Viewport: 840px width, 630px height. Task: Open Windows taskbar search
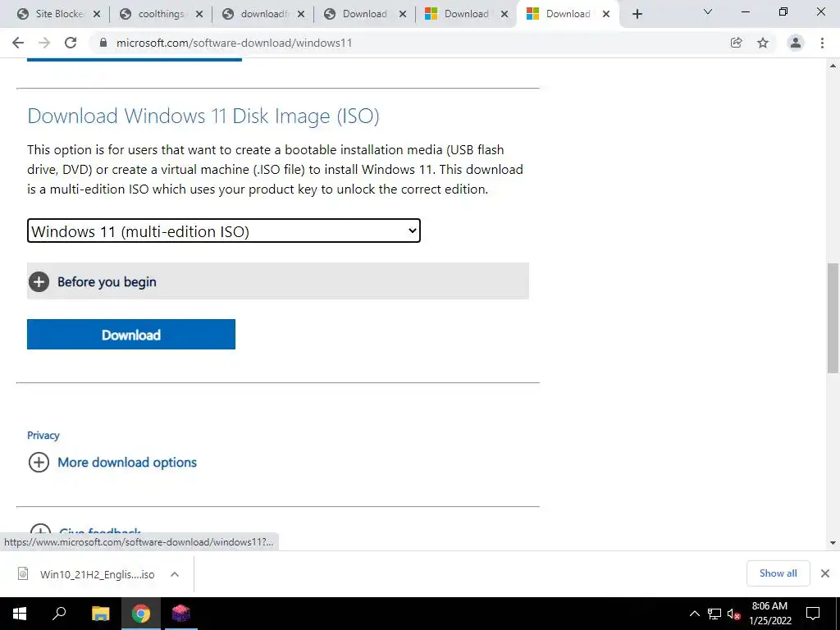[59, 614]
